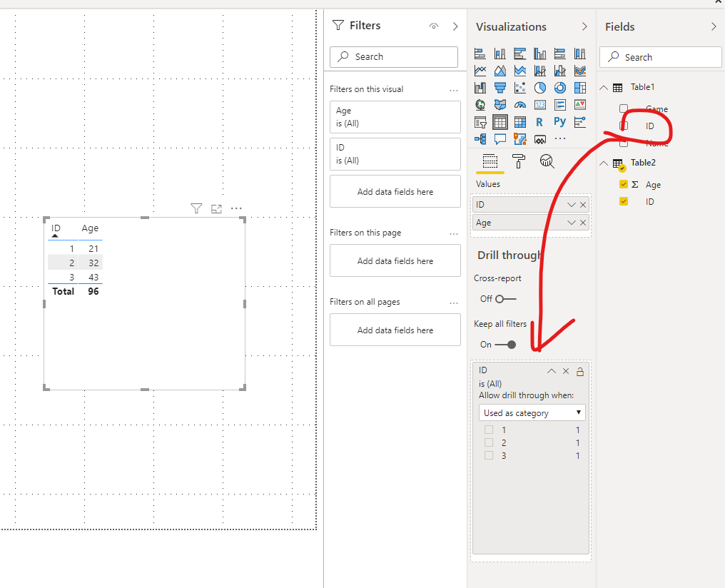
Task: Open more visuals ellipsis in Visualizations
Action: pos(560,138)
